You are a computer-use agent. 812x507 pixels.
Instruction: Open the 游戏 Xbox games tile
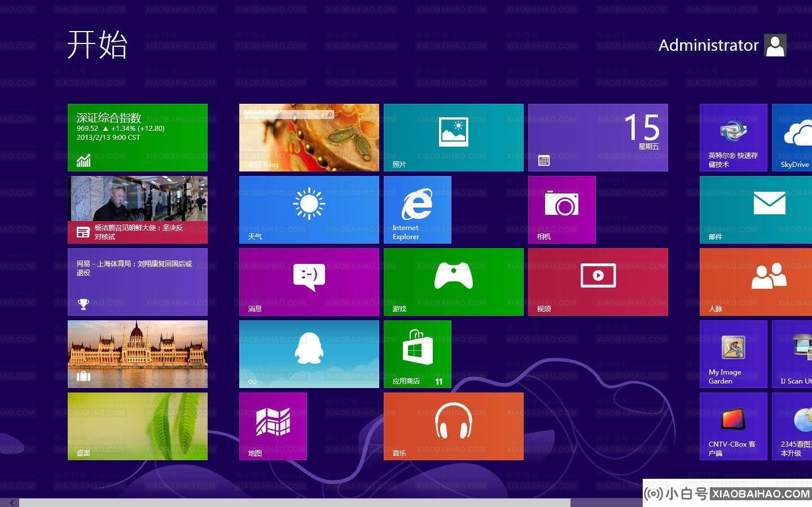(454, 282)
